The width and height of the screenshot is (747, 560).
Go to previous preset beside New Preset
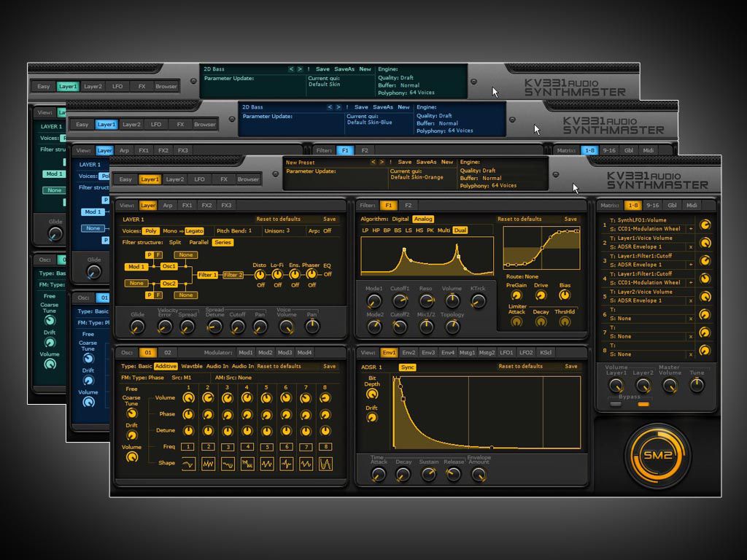[x=373, y=162]
